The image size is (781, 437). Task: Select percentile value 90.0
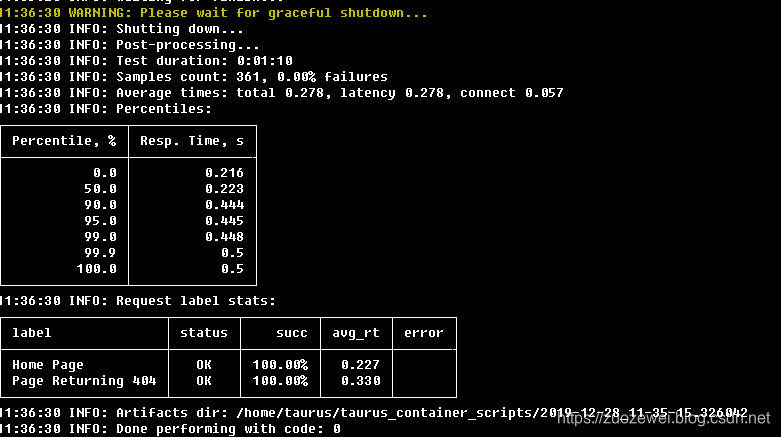pyautogui.click(x=101, y=205)
